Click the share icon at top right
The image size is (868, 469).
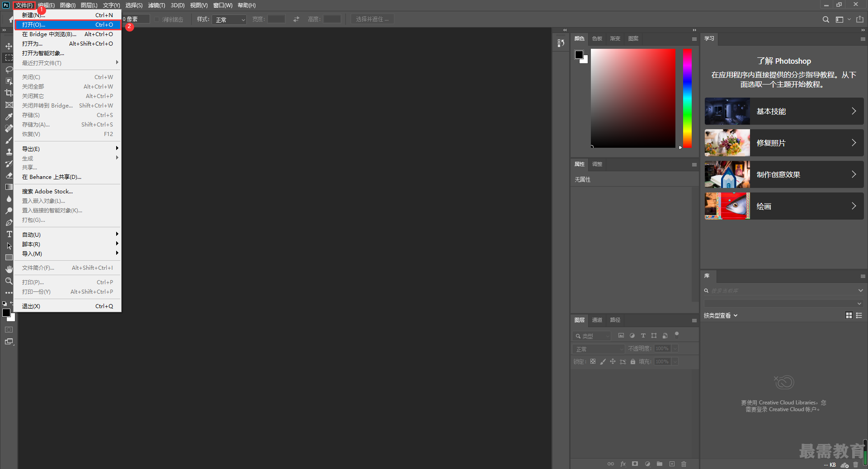[x=860, y=19]
